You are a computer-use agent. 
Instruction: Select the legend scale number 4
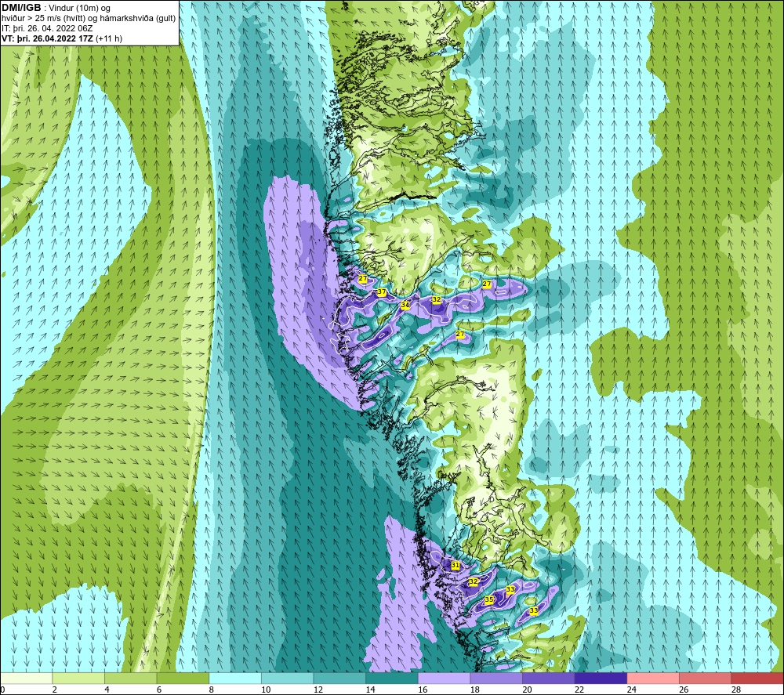click(107, 690)
